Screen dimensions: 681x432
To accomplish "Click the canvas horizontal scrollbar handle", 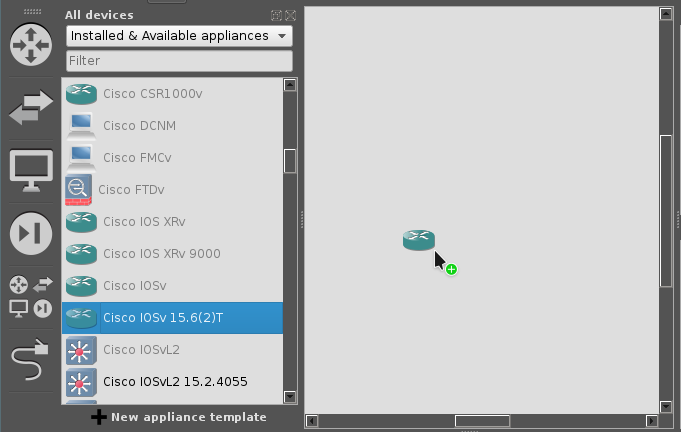I will point(482,421).
